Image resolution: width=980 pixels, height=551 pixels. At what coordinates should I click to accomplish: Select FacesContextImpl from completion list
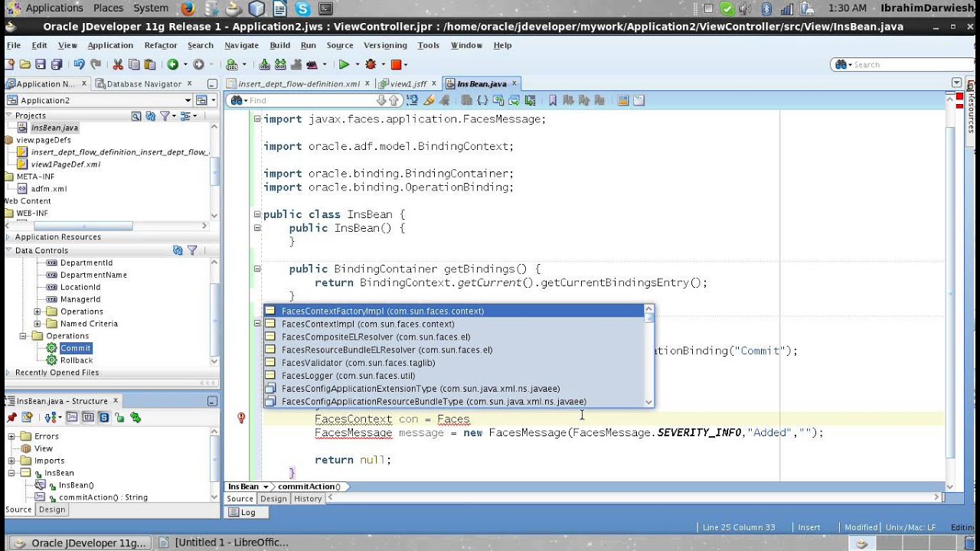(x=453, y=324)
